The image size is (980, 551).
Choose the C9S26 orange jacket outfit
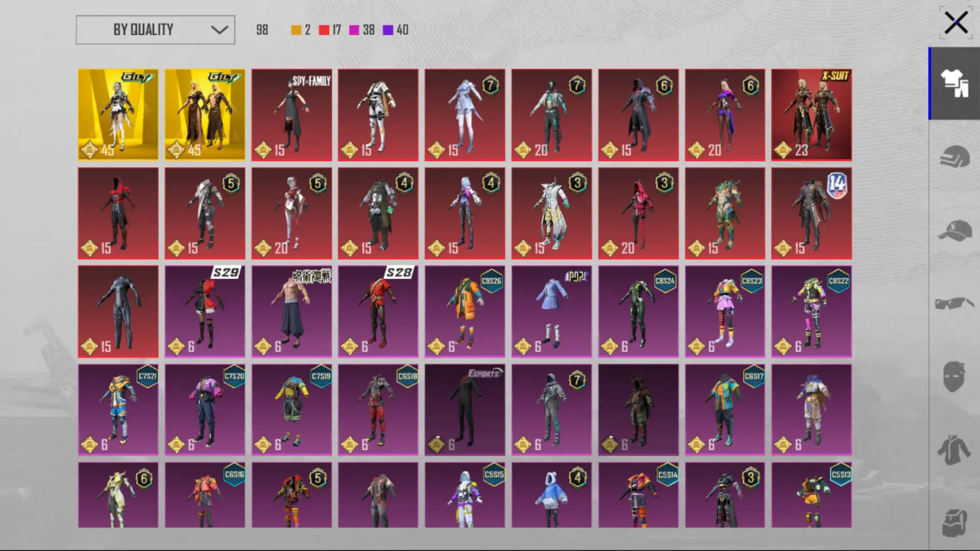[464, 311]
